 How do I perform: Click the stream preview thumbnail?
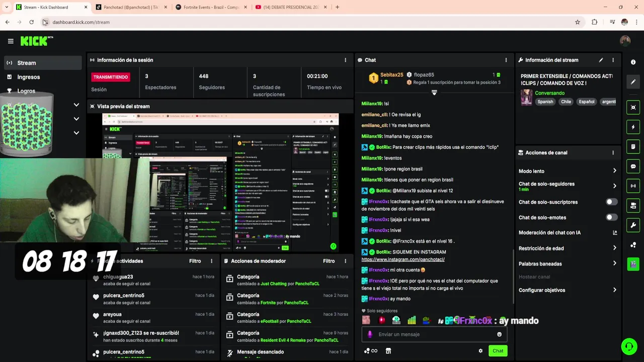tap(220, 183)
